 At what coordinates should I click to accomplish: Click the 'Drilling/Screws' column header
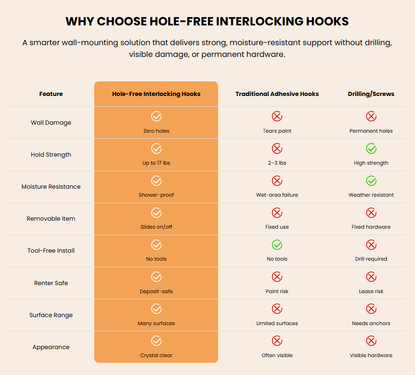point(371,94)
